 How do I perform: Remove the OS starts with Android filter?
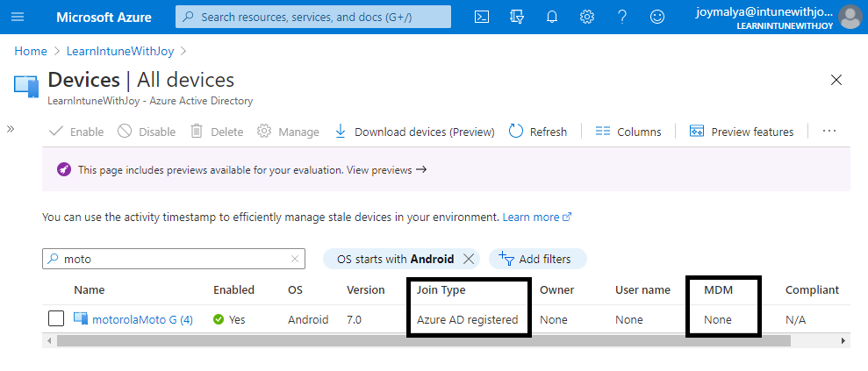pos(469,259)
